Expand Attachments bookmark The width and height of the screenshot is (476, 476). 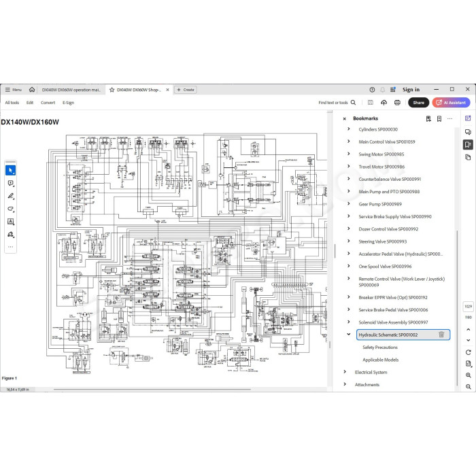point(345,384)
